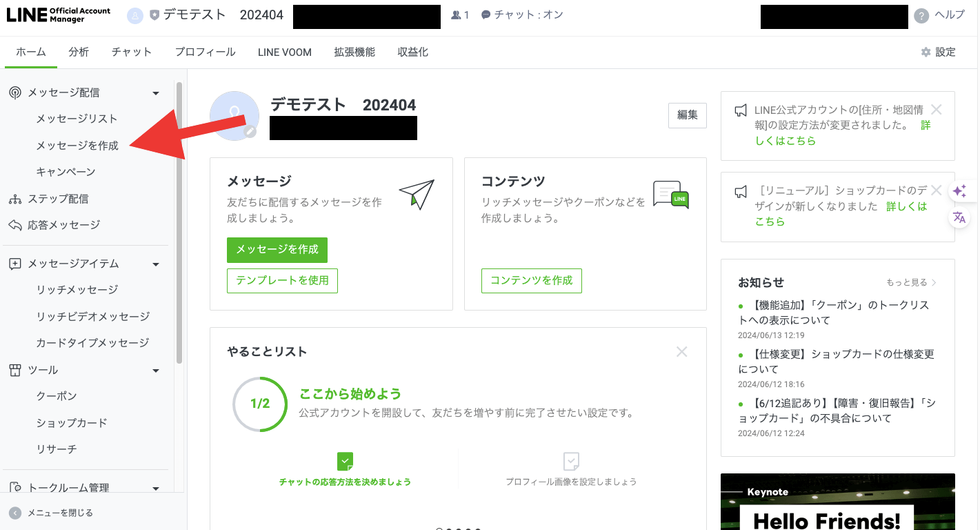Edit profile image via pencil icon

250,131
